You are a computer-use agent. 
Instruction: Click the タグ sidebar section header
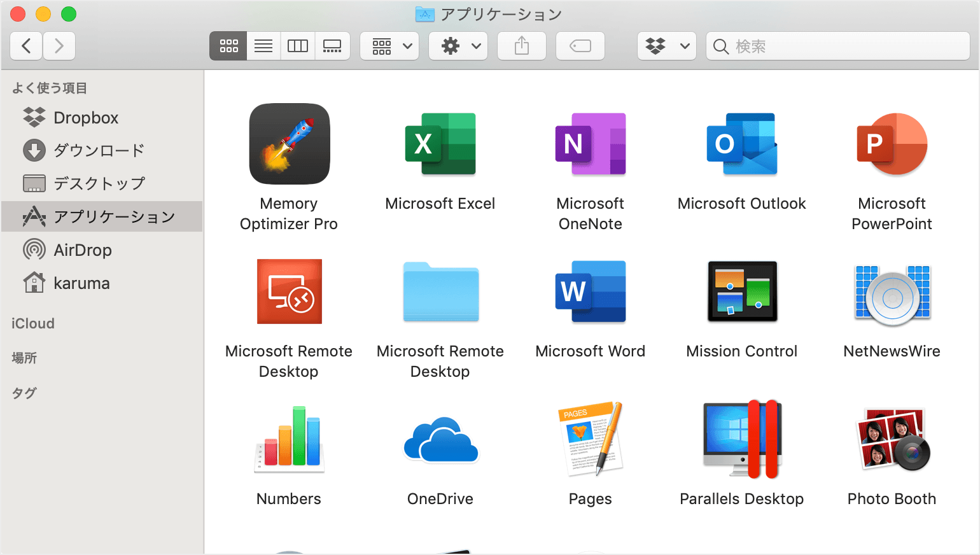(x=24, y=393)
